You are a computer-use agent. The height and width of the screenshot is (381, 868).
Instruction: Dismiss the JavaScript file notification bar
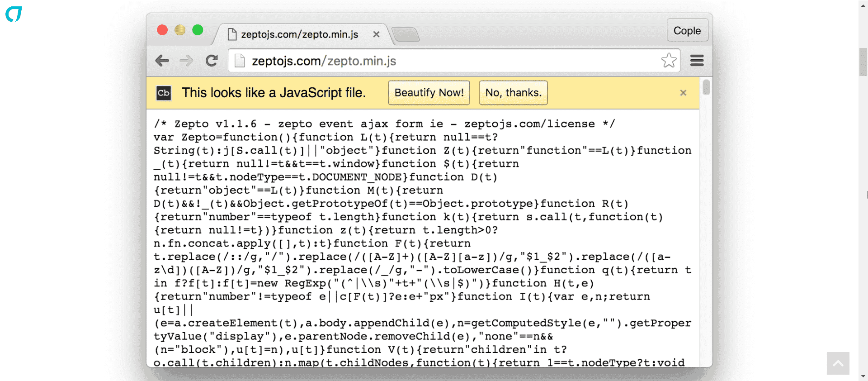point(683,93)
